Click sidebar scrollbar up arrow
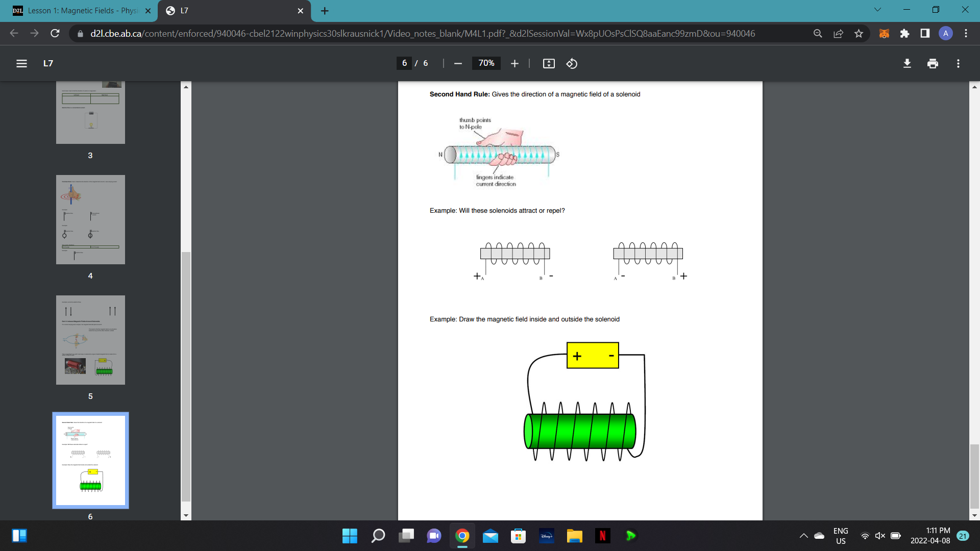The image size is (980, 551). coord(186,87)
